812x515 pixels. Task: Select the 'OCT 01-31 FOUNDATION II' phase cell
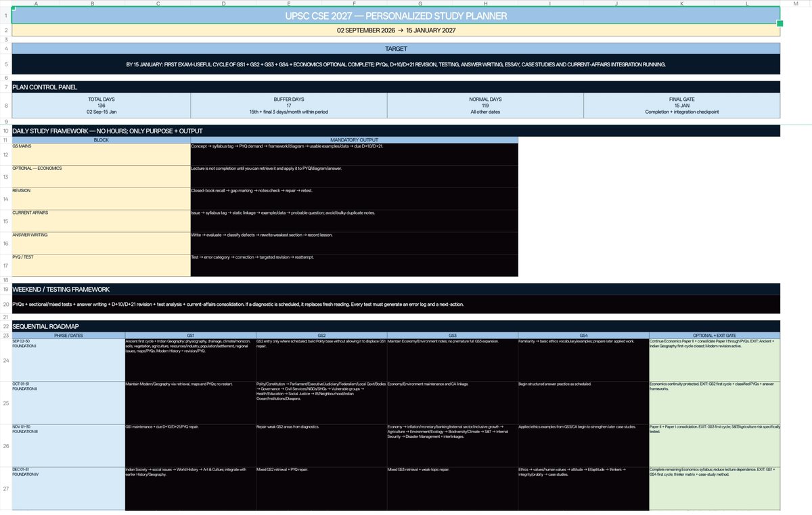pyautogui.click(x=68, y=403)
